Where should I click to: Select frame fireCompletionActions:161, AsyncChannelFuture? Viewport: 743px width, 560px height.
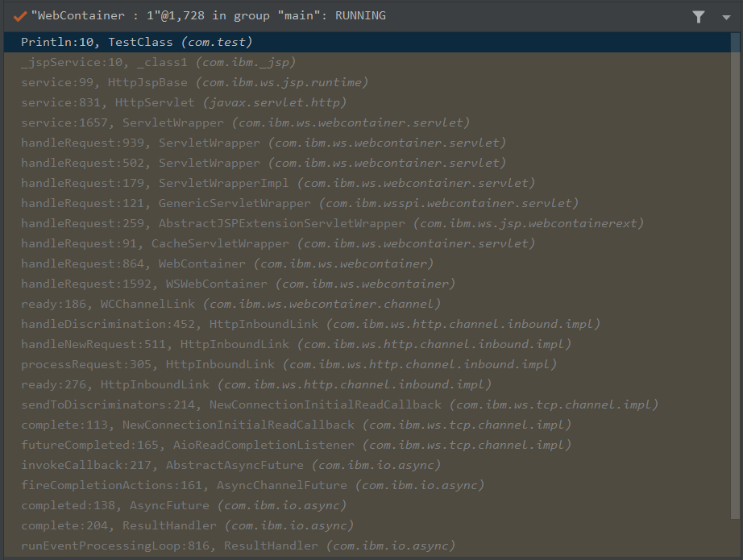pos(367,485)
